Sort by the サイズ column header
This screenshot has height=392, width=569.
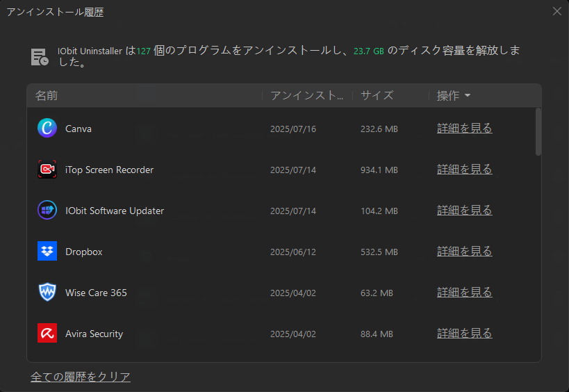pos(377,95)
